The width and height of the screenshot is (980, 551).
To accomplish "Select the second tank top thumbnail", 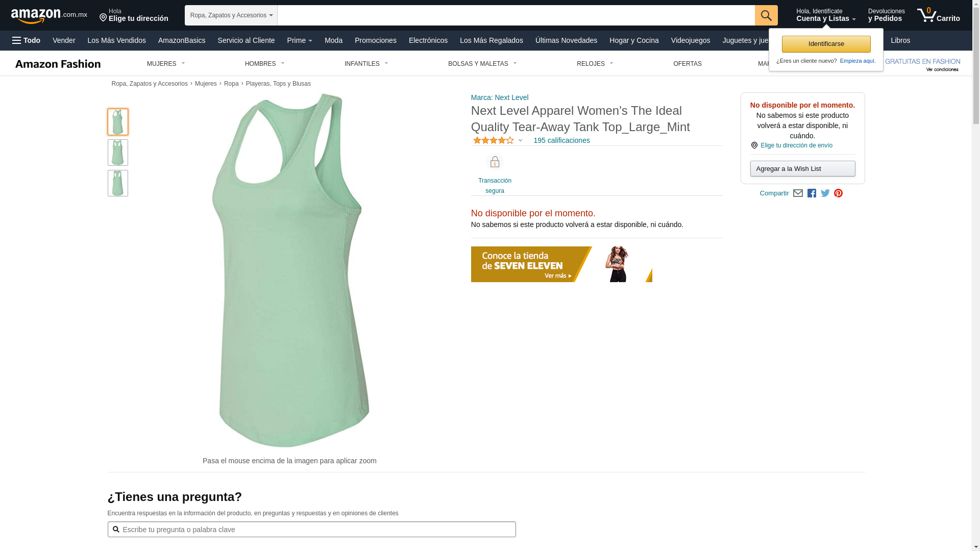I will tap(118, 153).
